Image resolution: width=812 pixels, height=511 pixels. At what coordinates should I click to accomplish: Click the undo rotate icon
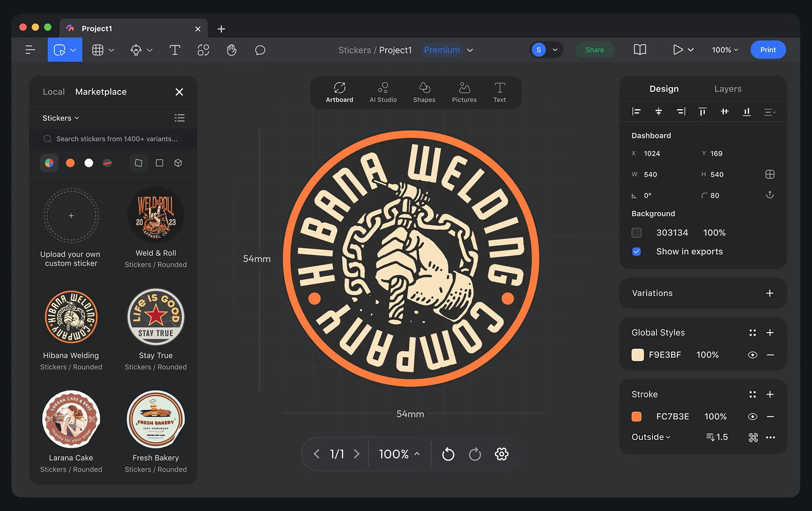point(448,454)
